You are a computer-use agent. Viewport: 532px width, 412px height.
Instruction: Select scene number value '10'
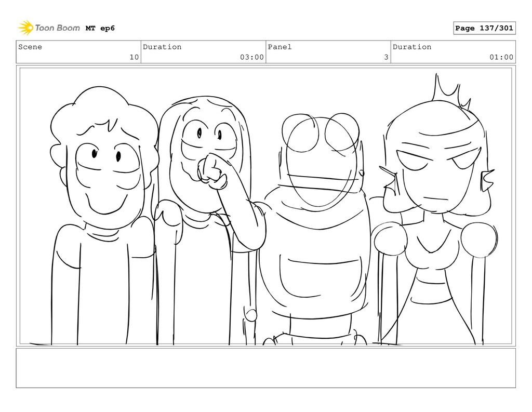pyautogui.click(x=134, y=57)
